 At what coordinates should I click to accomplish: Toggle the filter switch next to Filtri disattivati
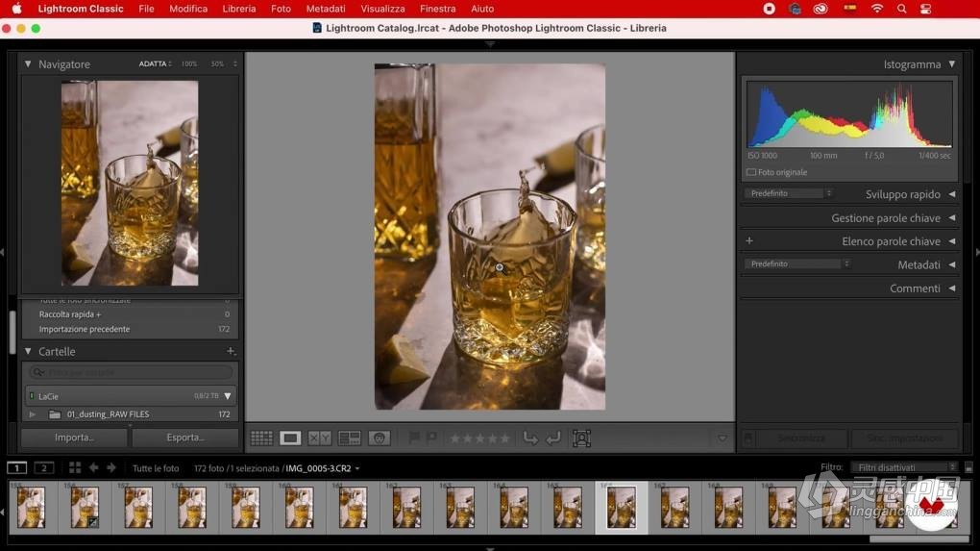tap(968, 468)
